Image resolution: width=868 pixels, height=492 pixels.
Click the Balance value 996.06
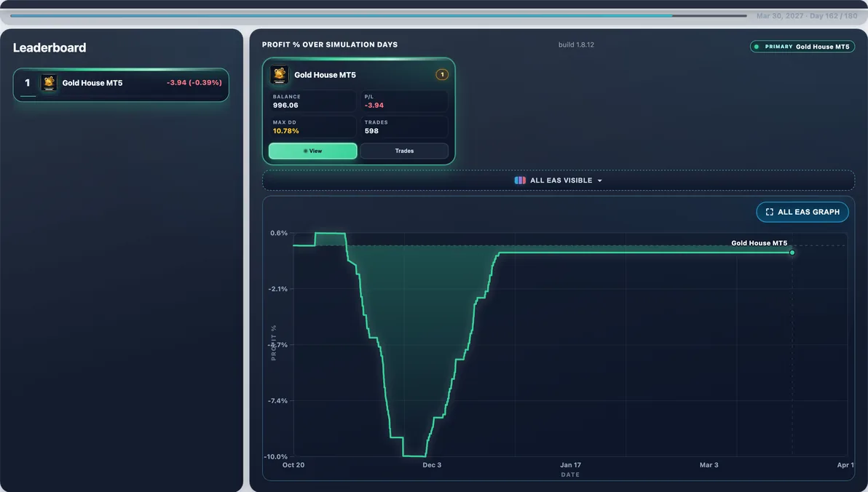pyautogui.click(x=285, y=105)
